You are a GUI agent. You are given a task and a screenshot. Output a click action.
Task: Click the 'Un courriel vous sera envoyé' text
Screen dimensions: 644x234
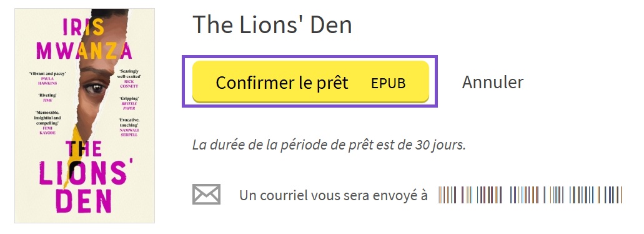coord(334,195)
